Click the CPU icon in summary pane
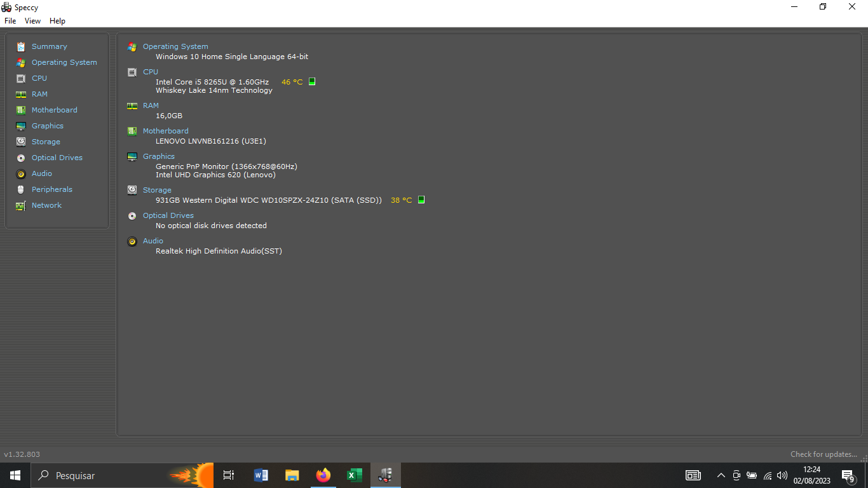 tap(132, 72)
